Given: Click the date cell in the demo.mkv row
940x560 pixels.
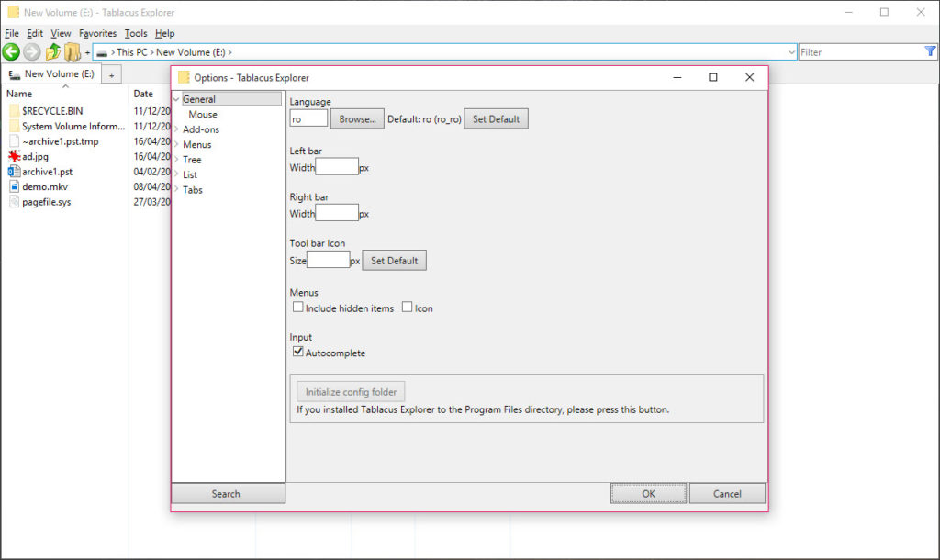Looking at the screenshot, I should pos(151,186).
